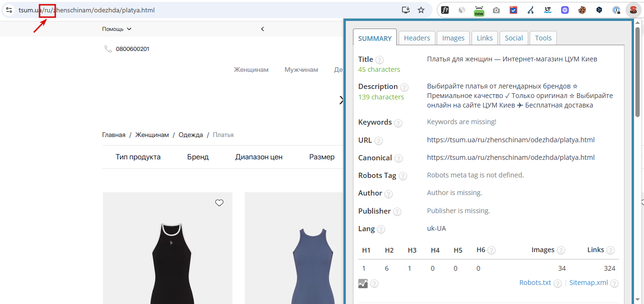Click the install app icon in address bar
Viewport: 644px width, 304px height.
click(x=406, y=10)
